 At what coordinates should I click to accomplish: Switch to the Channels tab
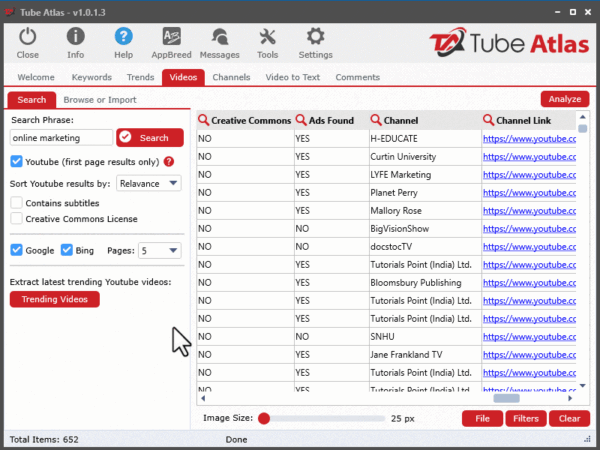pyautogui.click(x=231, y=77)
